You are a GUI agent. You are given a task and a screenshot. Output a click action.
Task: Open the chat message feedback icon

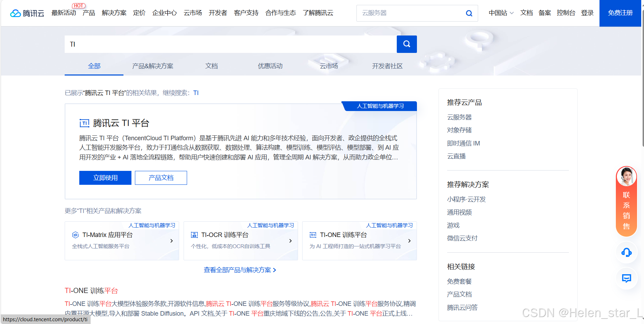point(626,278)
